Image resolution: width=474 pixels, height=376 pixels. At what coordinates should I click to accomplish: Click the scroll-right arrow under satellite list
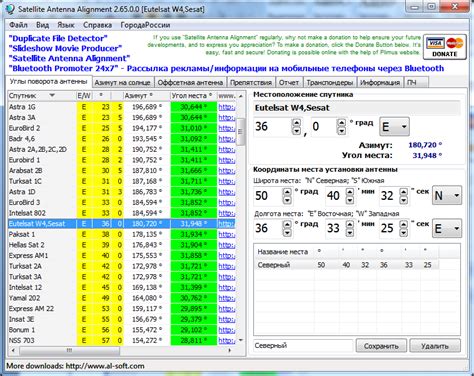tap(230, 350)
